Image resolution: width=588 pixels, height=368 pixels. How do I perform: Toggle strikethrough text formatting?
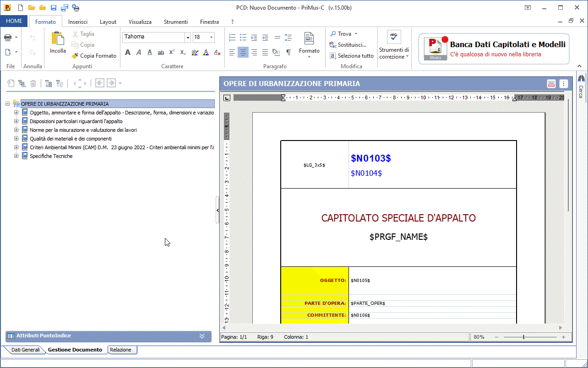click(x=161, y=53)
